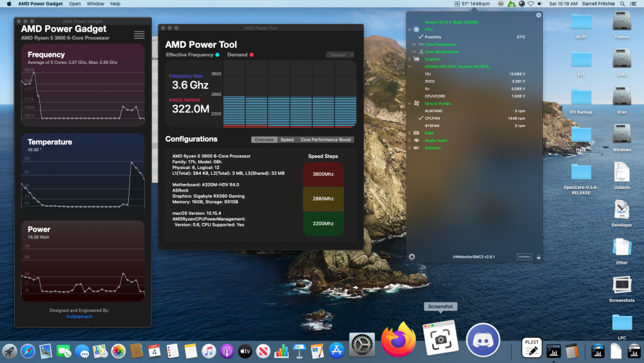
Task: Open System Preferences gear in the Dock
Action: click(361, 344)
